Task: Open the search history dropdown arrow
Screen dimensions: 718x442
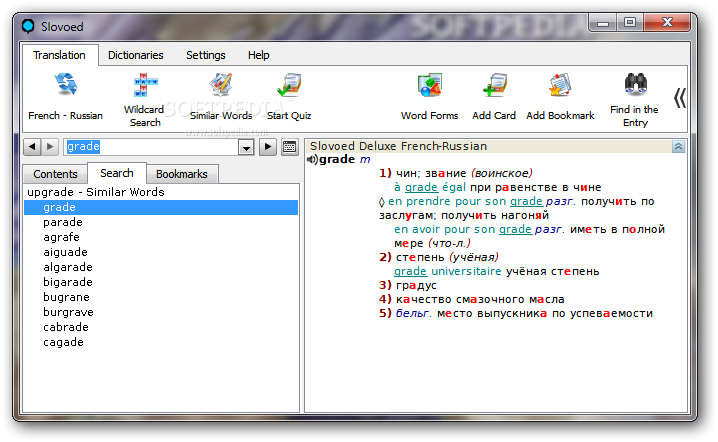Action: 246,147
